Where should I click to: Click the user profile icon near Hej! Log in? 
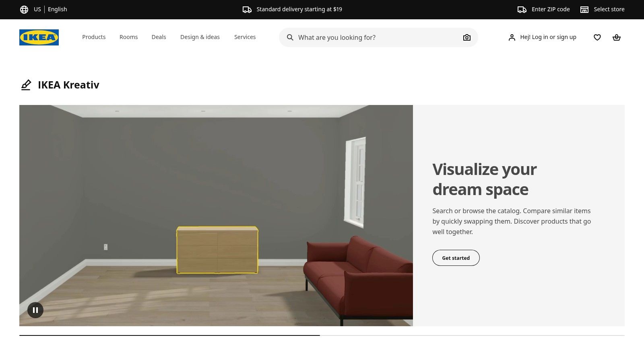(x=512, y=37)
